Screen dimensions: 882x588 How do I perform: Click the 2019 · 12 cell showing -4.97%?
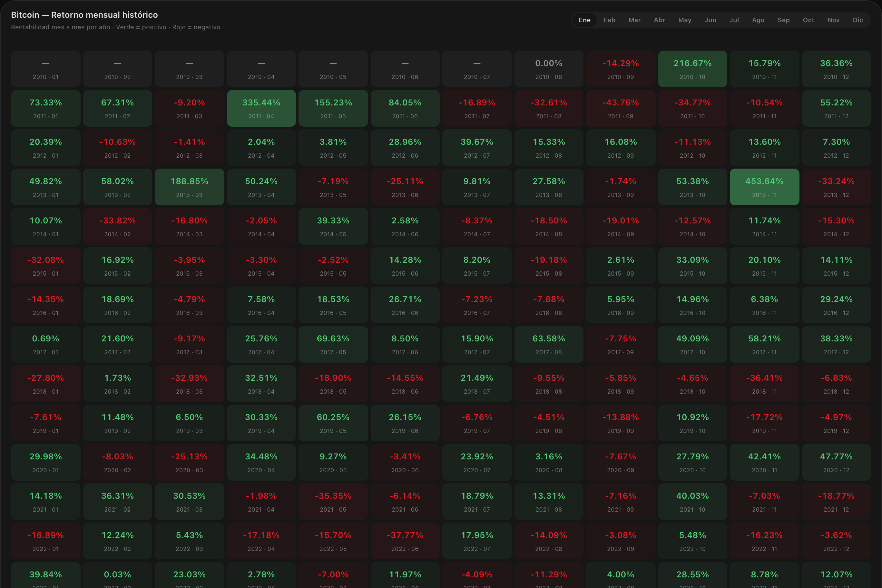[836, 423]
